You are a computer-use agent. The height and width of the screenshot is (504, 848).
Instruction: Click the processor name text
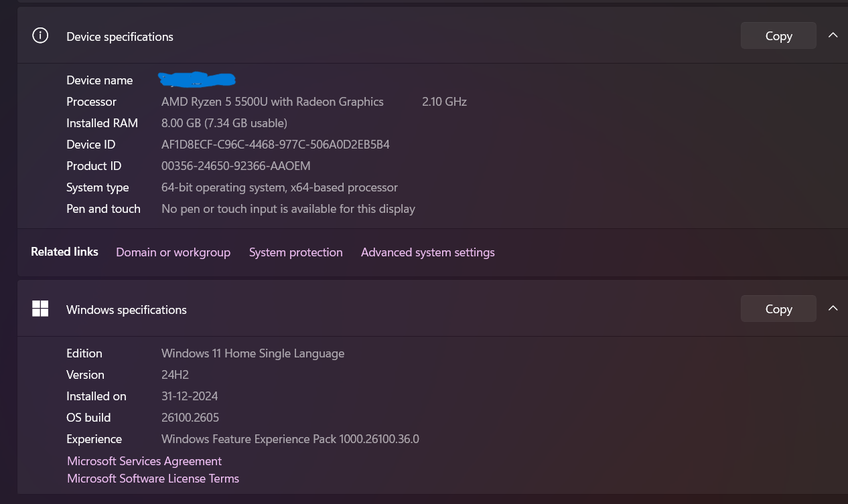(x=272, y=102)
